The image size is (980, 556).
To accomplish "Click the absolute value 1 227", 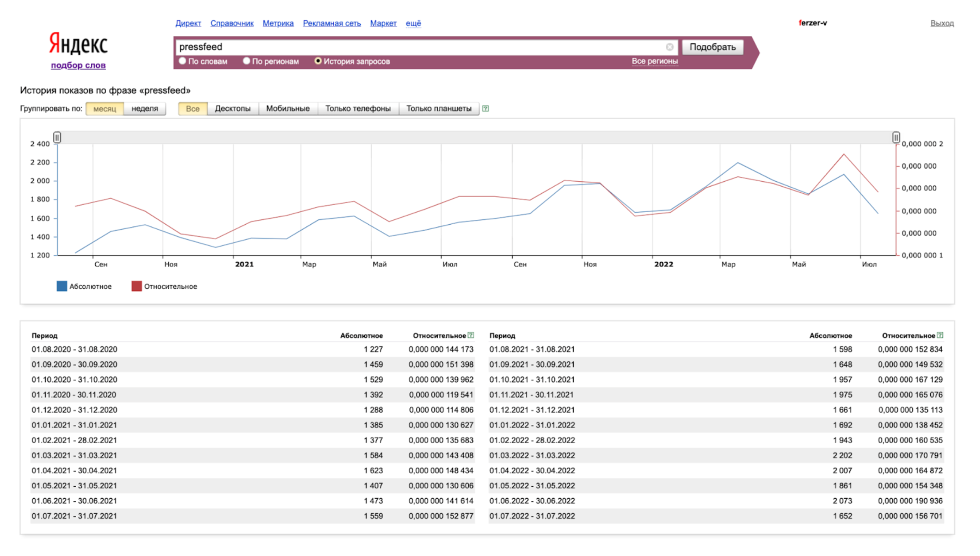I will pyautogui.click(x=373, y=349).
